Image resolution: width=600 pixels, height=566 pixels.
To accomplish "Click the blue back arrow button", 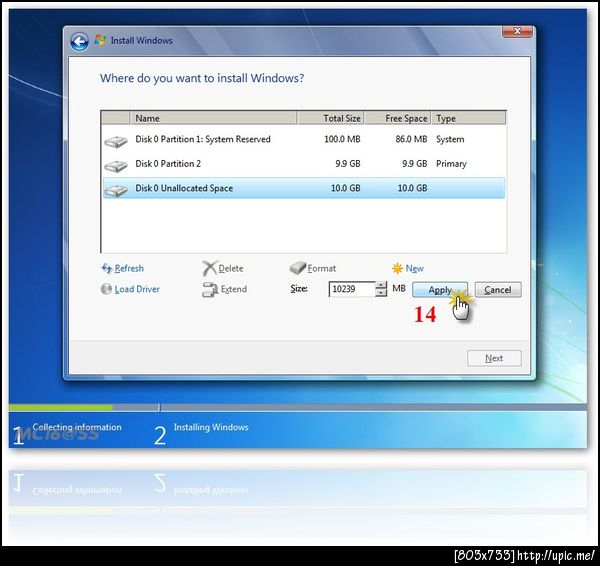I will (x=79, y=41).
